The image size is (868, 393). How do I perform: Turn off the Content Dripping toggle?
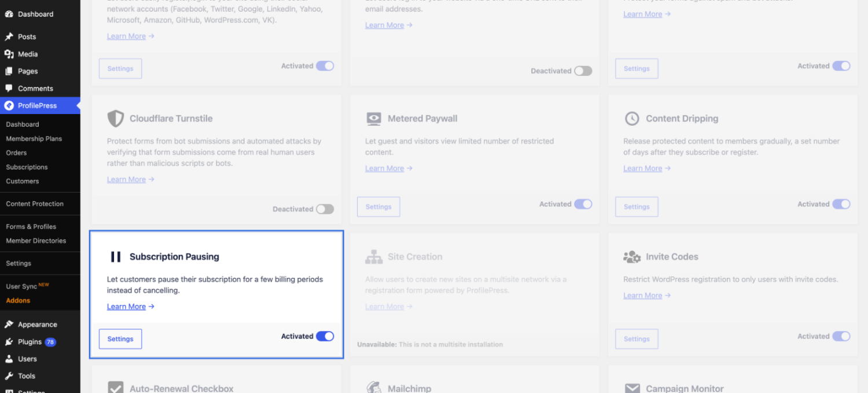tap(841, 204)
